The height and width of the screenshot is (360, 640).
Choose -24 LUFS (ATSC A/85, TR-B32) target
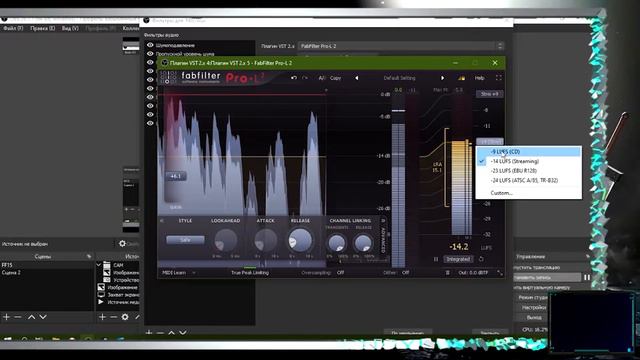click(x=529, y=180)
